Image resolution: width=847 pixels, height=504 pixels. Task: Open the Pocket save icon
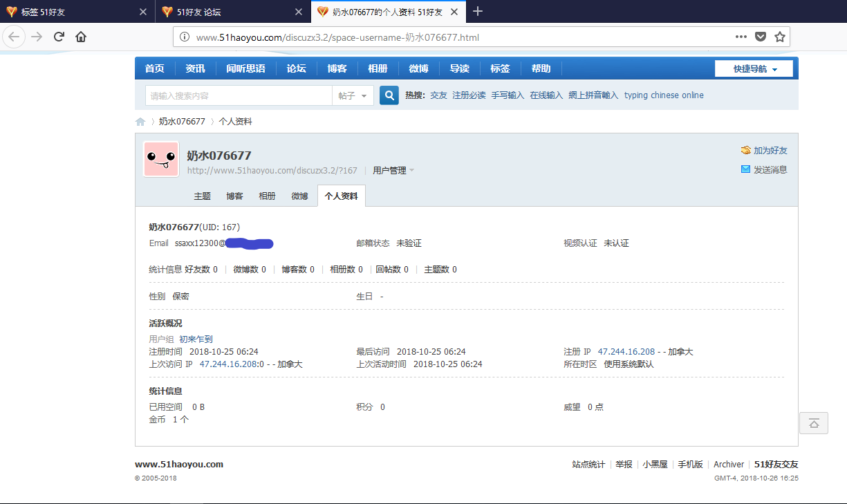coord(761,37)
